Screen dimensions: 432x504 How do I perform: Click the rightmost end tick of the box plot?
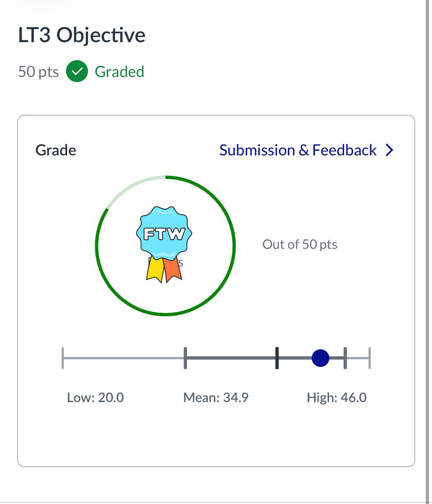[x=369, y=358]
